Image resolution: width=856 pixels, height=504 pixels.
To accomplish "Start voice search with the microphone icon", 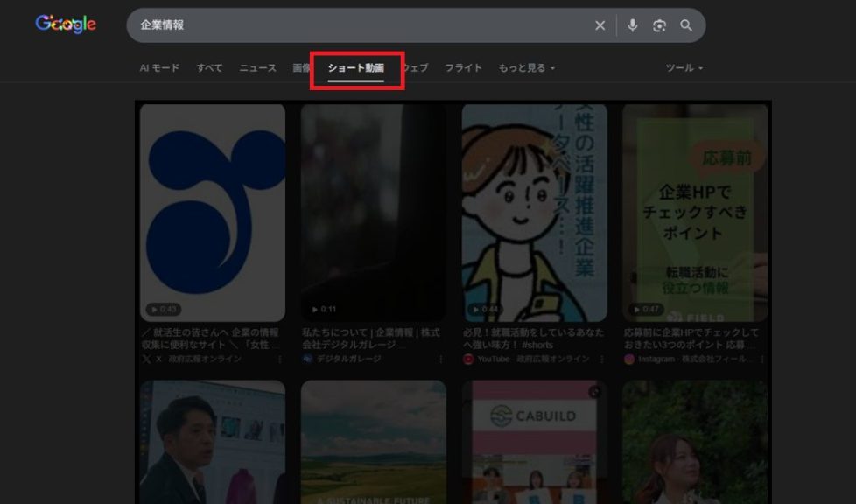I will click(x=632, y=25).
